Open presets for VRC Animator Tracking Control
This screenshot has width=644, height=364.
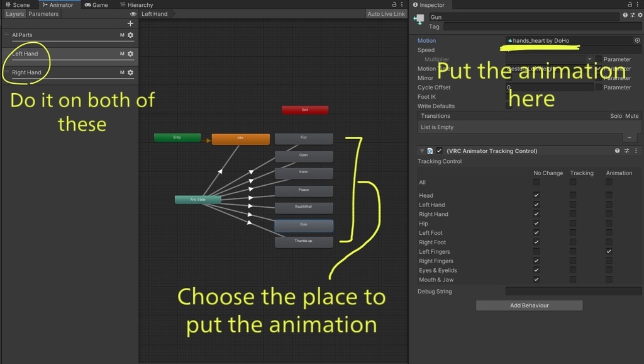(626, 151)
